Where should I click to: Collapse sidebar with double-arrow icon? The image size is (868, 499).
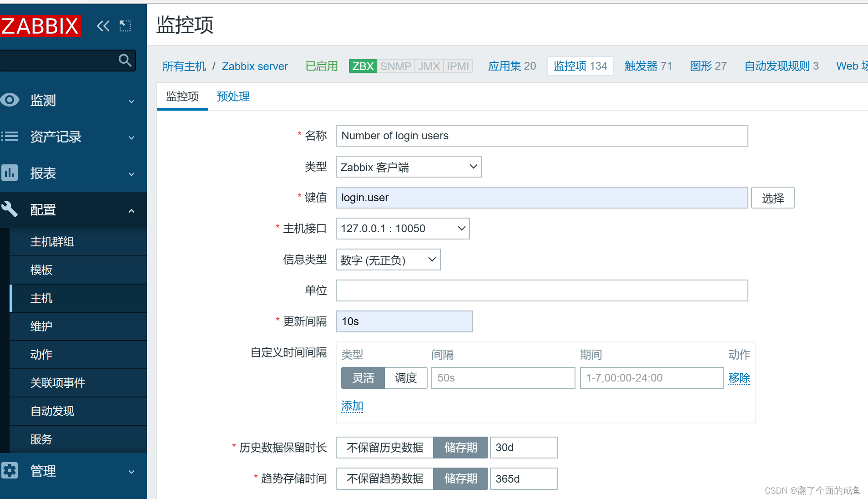coord(103,26)
